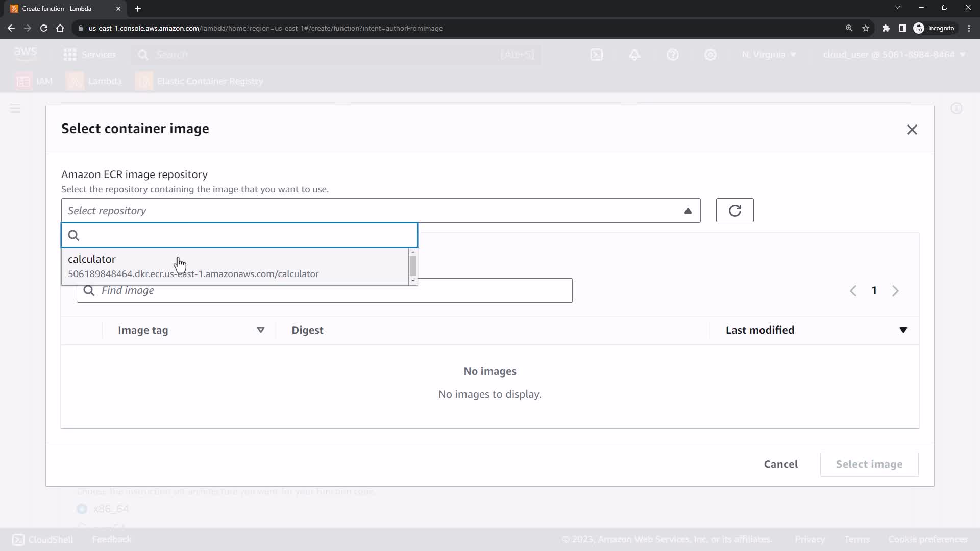The image size is (980, 551).
Task: Click the Cancel button
Action: tap(780, 464)
